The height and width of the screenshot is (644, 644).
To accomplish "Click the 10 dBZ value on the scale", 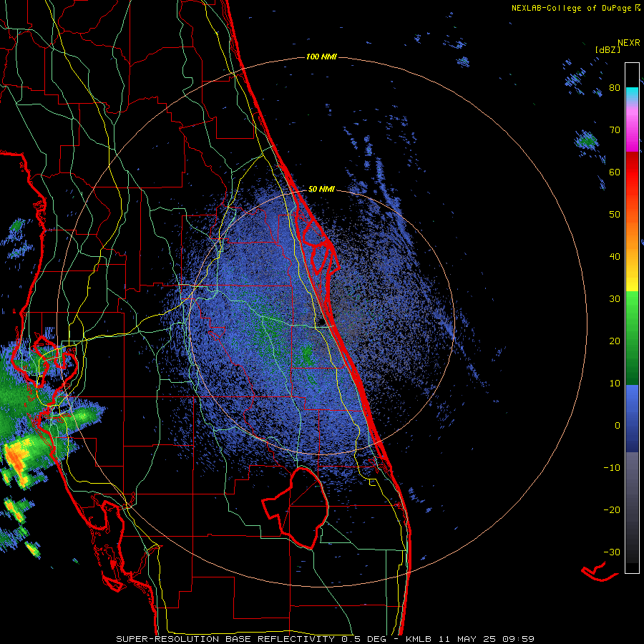I will tap(615, 384).
